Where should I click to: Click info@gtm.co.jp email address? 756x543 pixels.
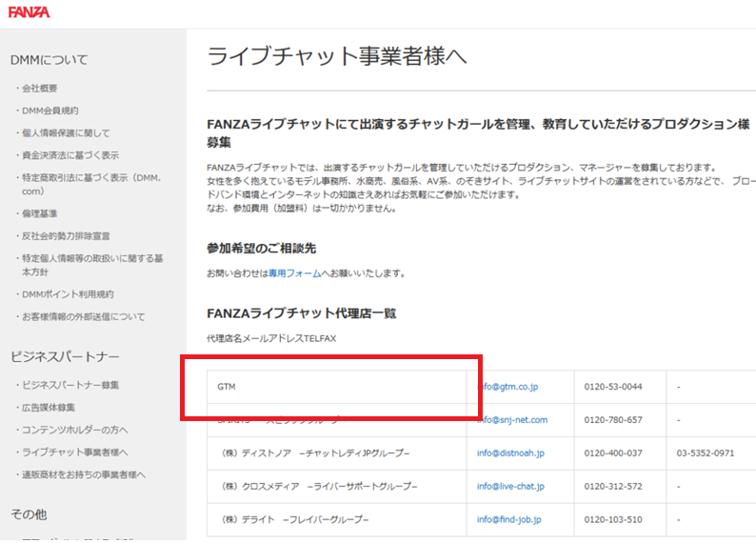[x=507, y=387]
